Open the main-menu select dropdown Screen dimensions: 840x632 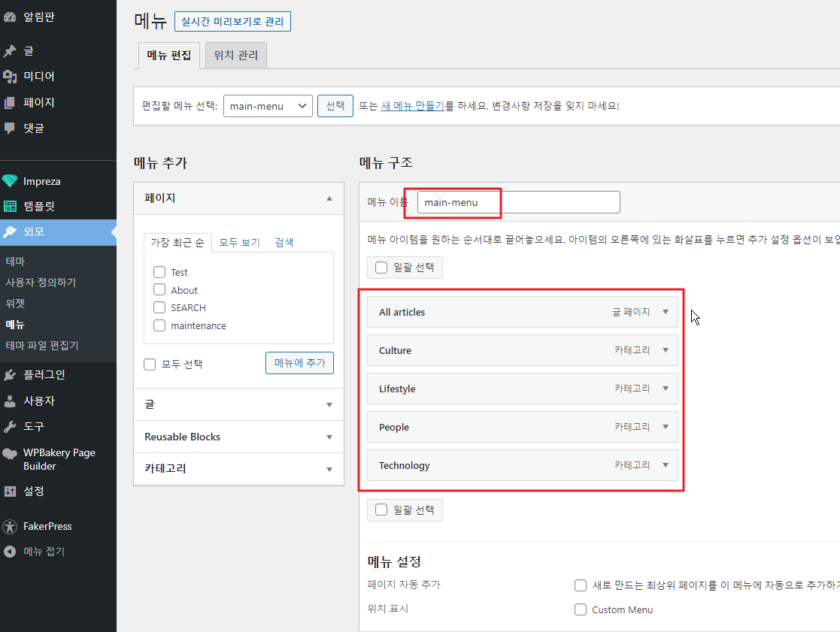pyautogui.click(x=268, y=106)
